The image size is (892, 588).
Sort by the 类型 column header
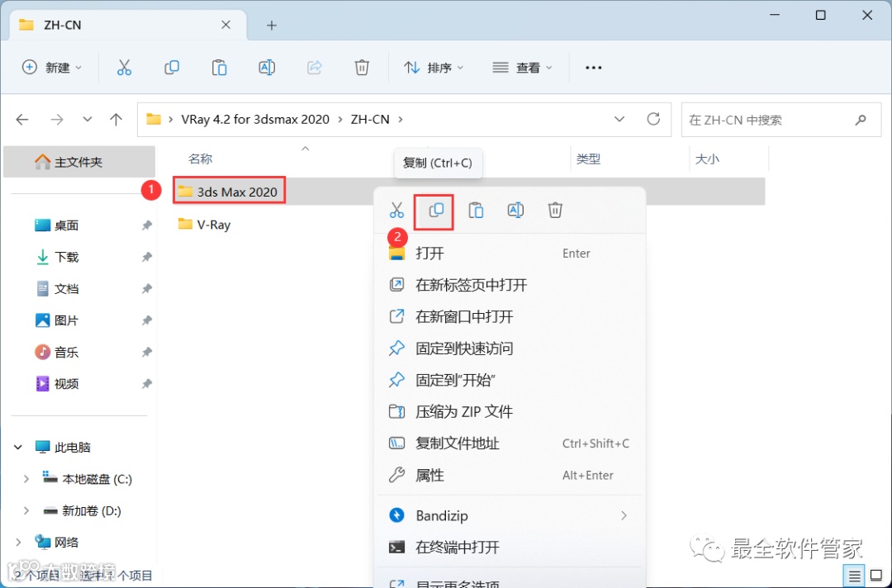pos(588,159)
